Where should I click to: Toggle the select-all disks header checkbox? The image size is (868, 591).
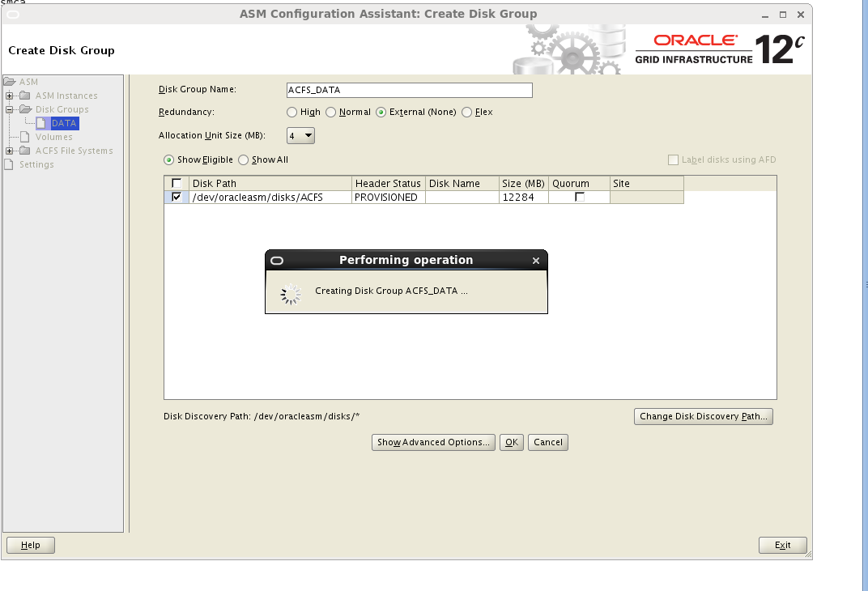click(x=177, y=183)
